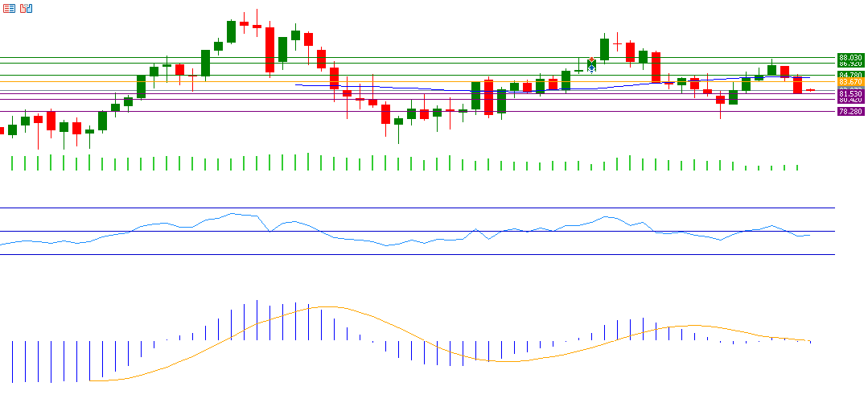Click the first MACD histogram bar at far left
Viewport: 868px width, 407px height.
(12, 361)
